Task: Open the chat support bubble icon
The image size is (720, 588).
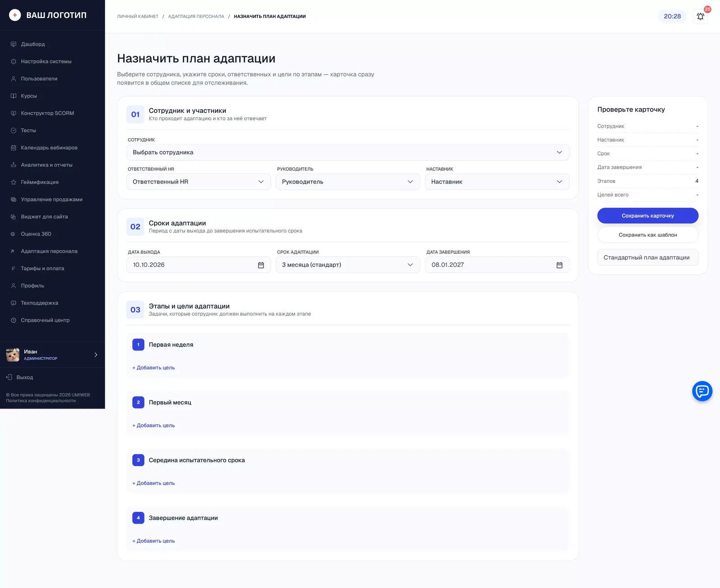Action: pyautogui.click(x=702, y=391)
